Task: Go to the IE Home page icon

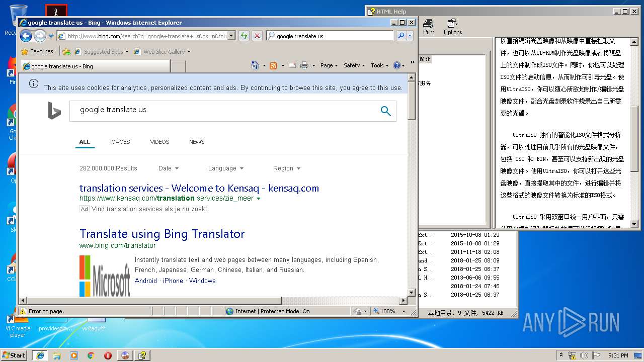Action: (255, 65)
